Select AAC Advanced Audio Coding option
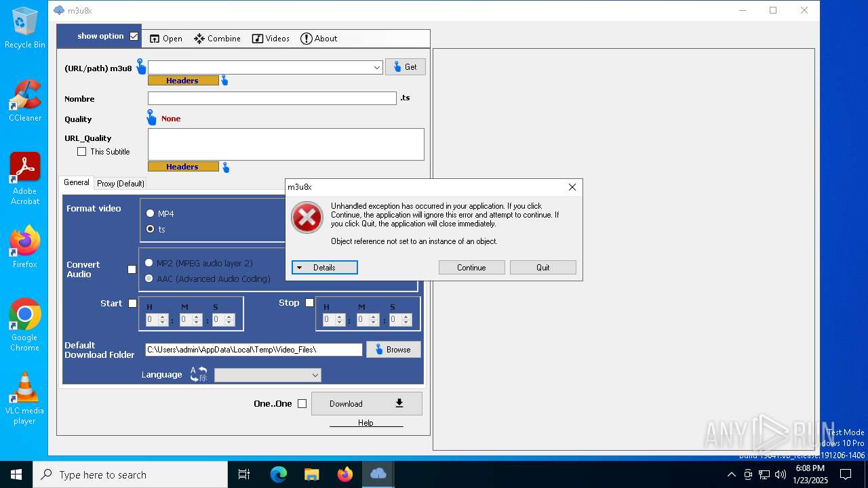Screen dimensions: 868x488 149,279
